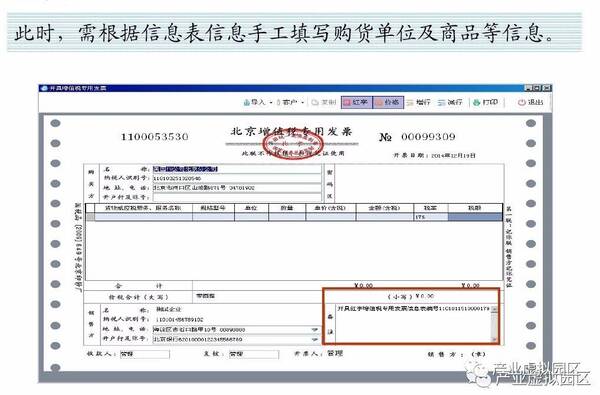Click the 开票人 管理 text
The width and height of the screenshot is (600, 395).
[335, 353]
